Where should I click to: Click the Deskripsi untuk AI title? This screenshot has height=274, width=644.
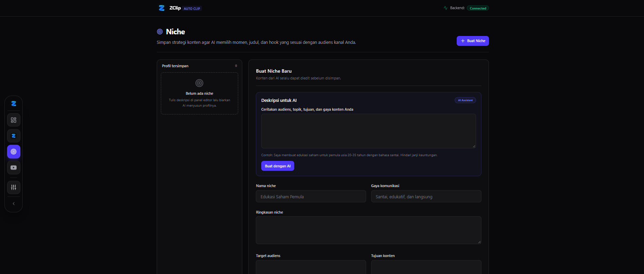[279, 100]
